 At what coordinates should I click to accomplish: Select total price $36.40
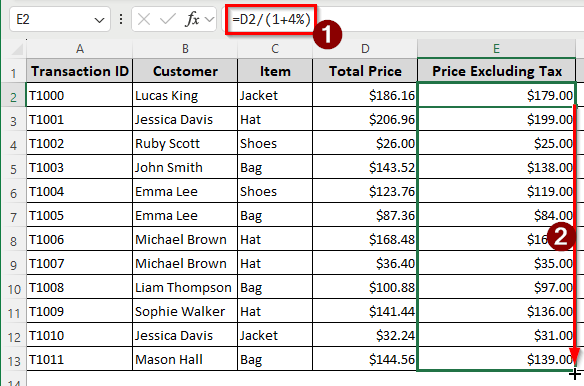point(365,263)
